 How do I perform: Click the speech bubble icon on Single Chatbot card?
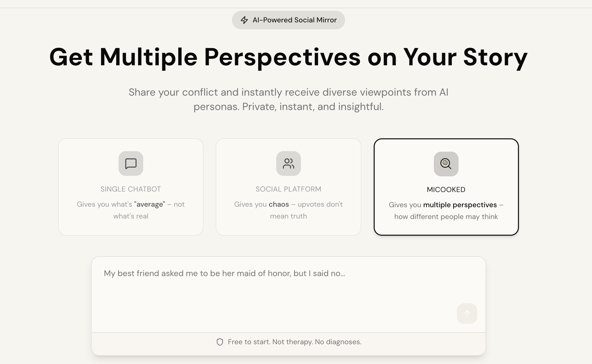click(x=131, y=163)
